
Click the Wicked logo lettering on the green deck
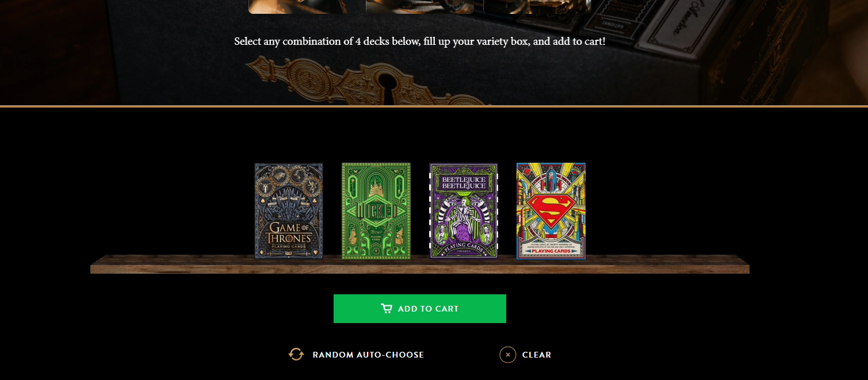tap(376, 210)
